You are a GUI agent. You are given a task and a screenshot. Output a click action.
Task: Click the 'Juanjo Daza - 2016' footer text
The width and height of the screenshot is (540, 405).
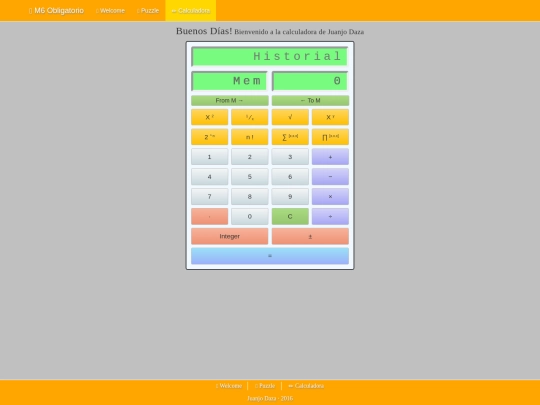[x=270, y=398]
